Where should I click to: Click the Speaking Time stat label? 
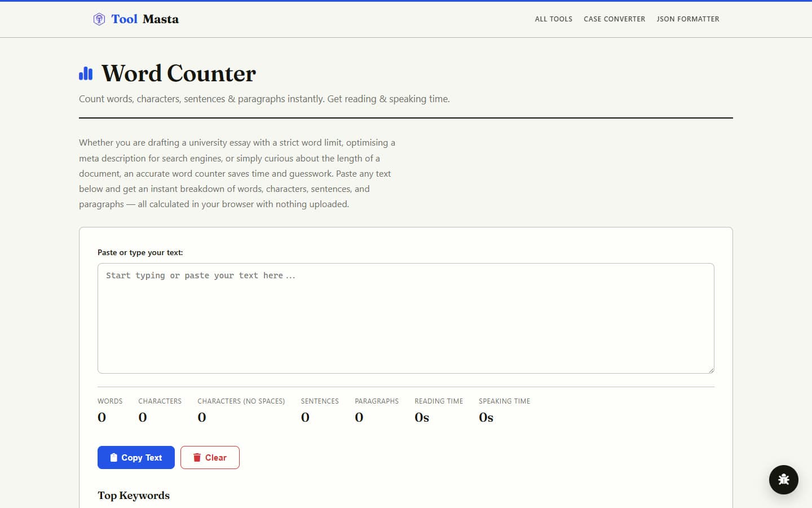pos(505,401)
